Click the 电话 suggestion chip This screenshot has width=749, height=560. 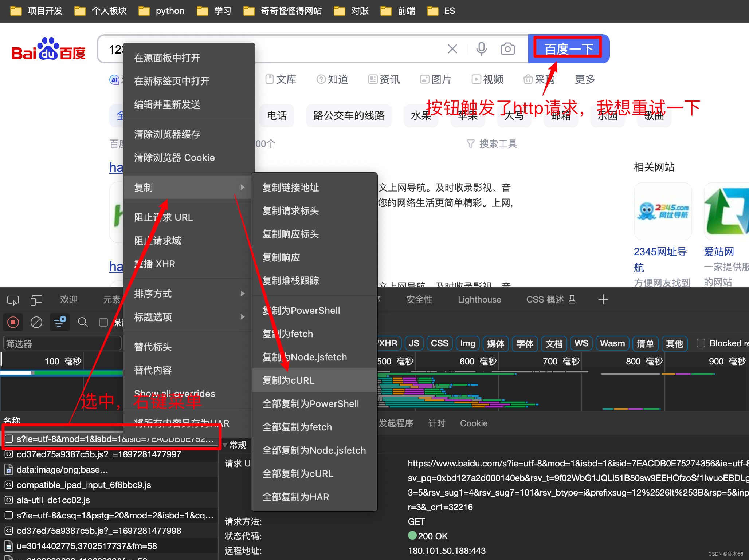pyautogui.click(x=277, y=116)
